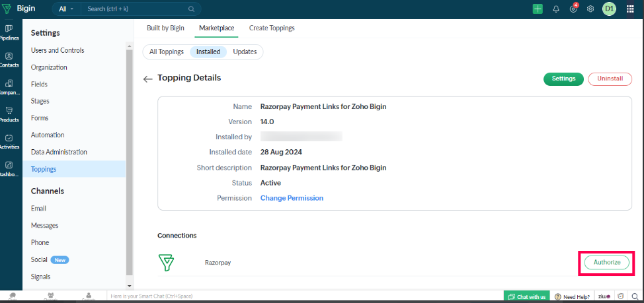644x303 pixels.
Task: Click the version value 14.0
Action: click(x=267, y=121)
